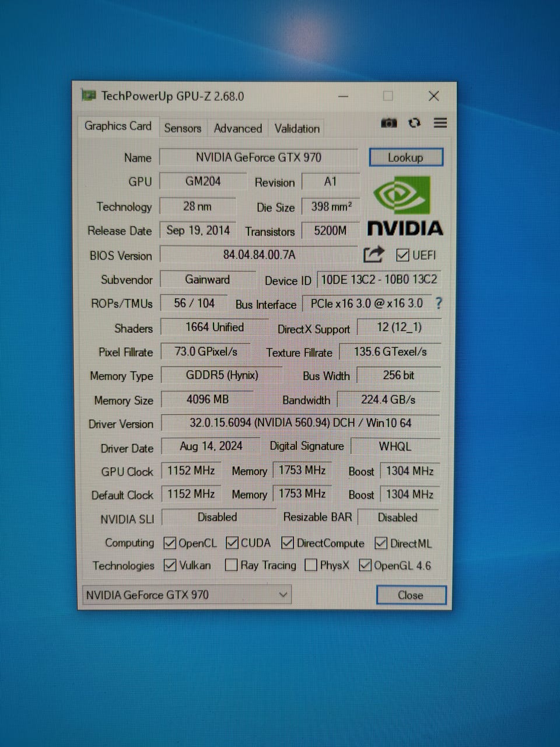Screen dimensions: 560x747
Task: Click the GPU Clock row Memory 1753 MHz
Action: click(302, 470)
